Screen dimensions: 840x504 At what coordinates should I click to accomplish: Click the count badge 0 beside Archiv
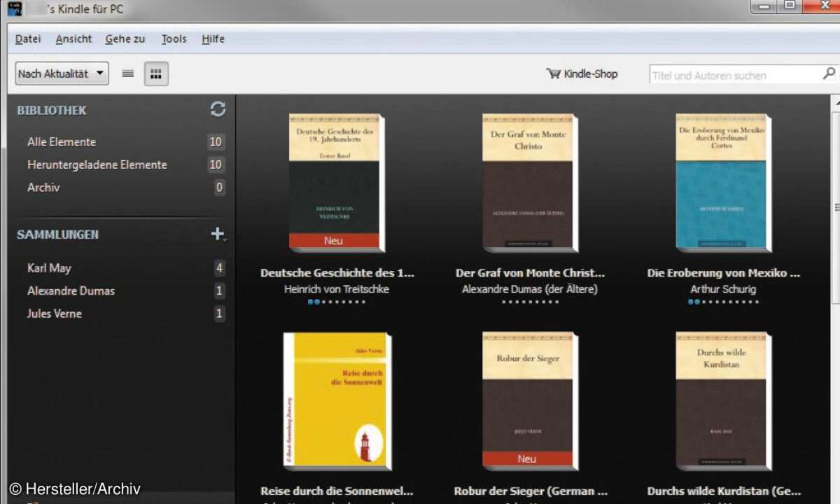point(219,188)
